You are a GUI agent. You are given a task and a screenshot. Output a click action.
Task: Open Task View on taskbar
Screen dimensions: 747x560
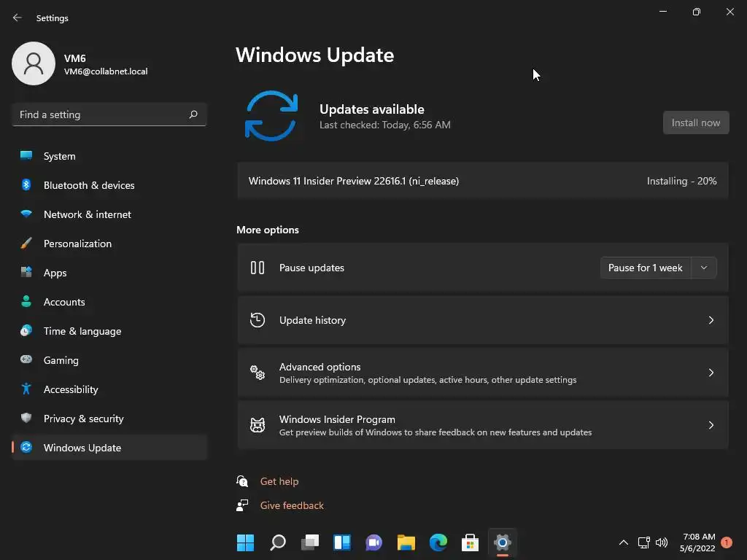click(x=309, y=542)
